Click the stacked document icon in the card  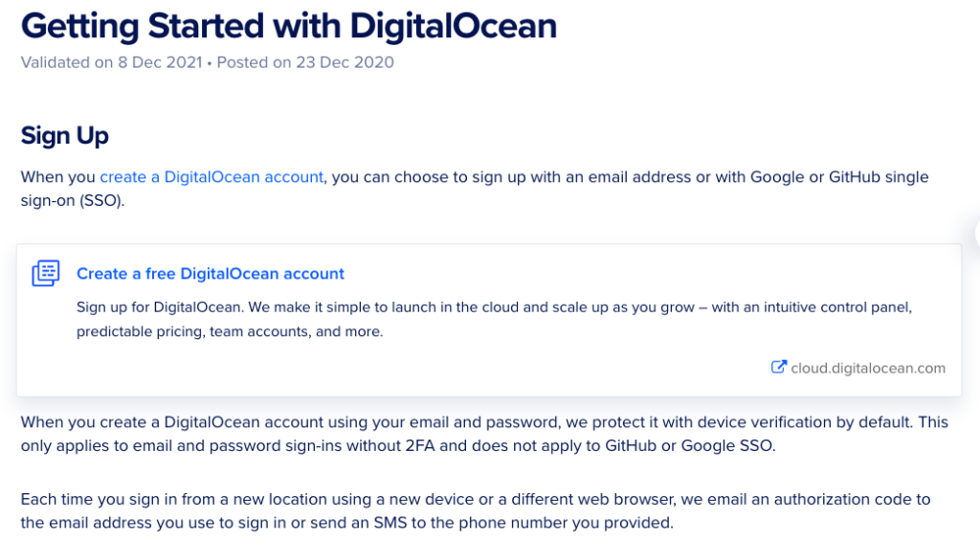coord(46,273)
